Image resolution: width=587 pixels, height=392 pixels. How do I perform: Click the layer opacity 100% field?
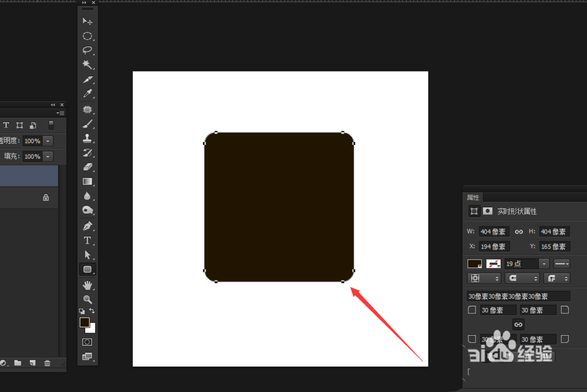[x=32, y=141]
